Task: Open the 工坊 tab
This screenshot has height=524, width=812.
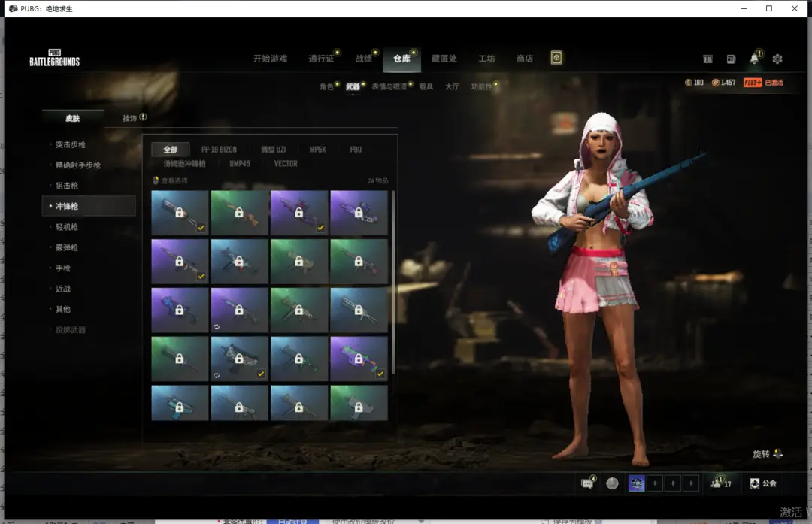Action: click(x=486, y=59)
